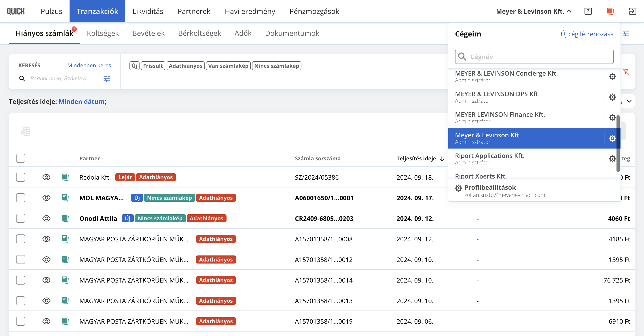Viewport: 644px width, 336px height.
Task: Click the Új cég létrehozása link
Action: point(587,34)
